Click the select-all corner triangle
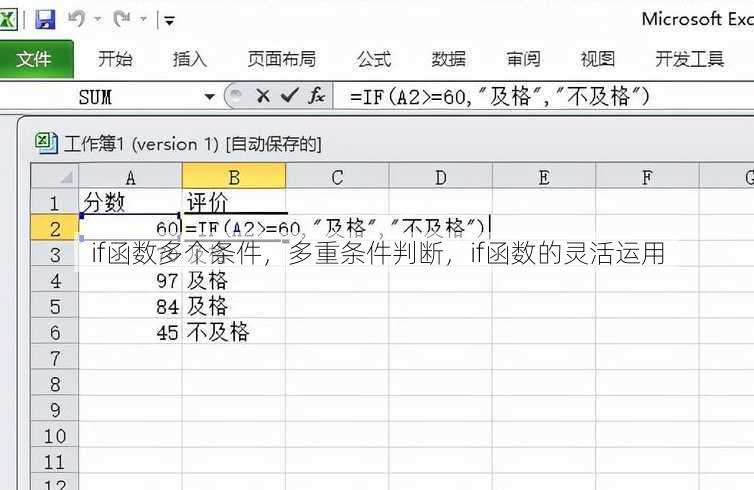This screenshot has height=490, width=754. [x=55, y=176]
